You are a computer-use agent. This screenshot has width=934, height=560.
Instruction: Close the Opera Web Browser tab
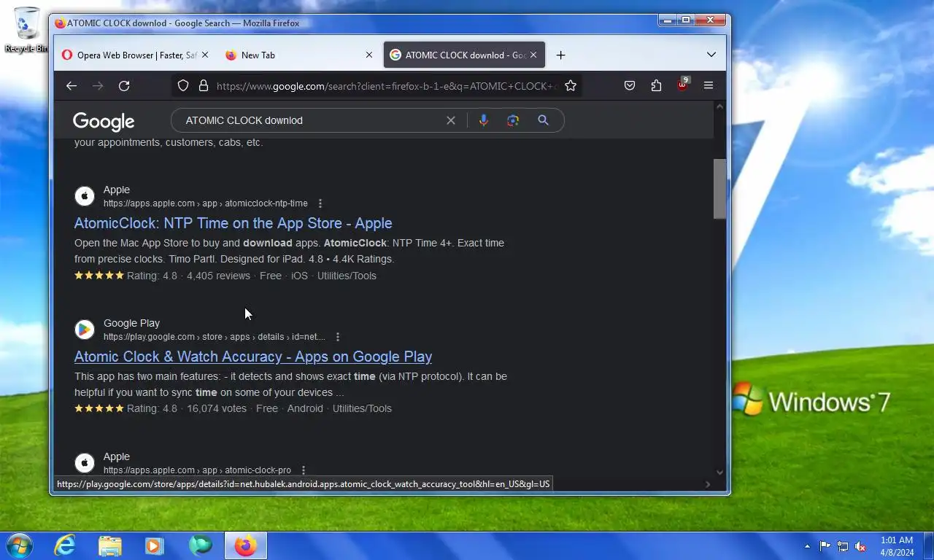[x=205, y=55]
